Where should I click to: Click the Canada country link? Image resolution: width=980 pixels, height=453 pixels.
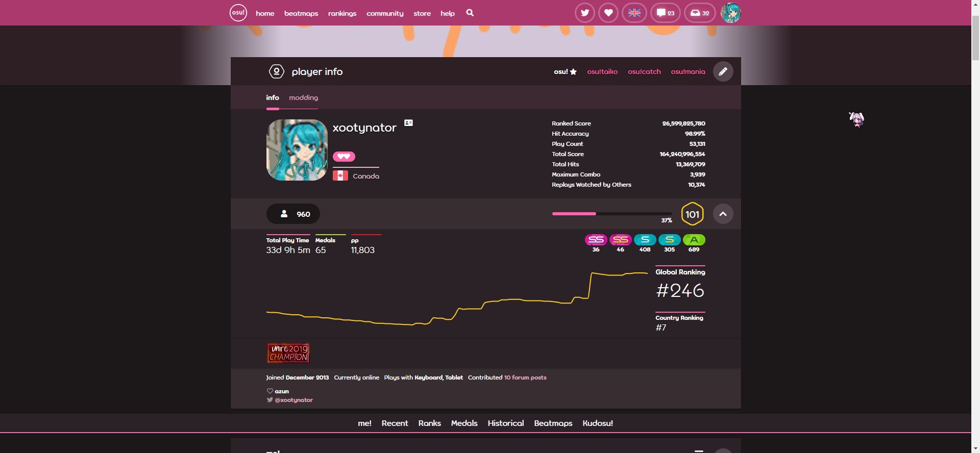point(366,176)
